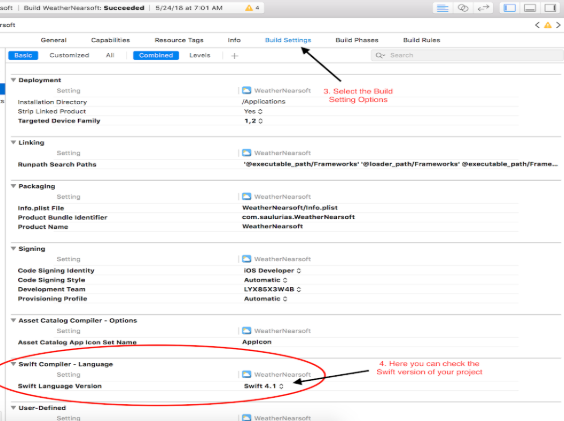Select com.saulurias.WeatherNearsoft value
Screen dimensions: 564x421
pos(299,217)
